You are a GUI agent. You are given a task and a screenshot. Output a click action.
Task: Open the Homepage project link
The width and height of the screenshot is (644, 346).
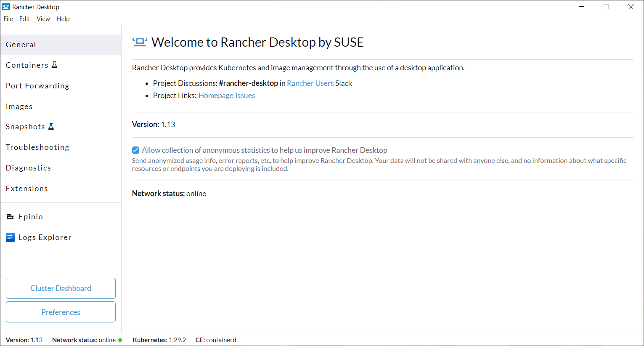(x=216, y=96)
